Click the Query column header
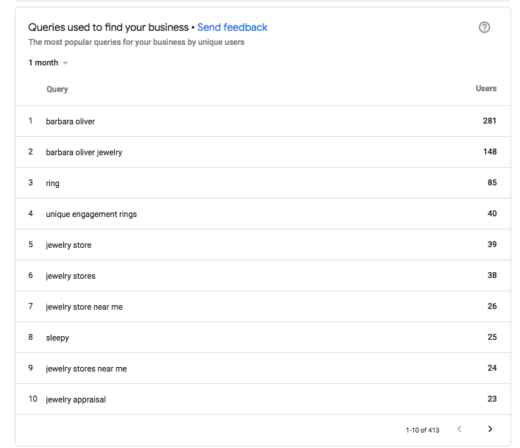 (x=57, y=89)
